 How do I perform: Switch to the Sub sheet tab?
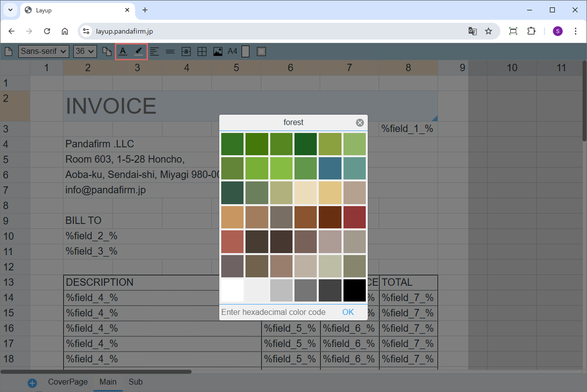point(136,382)
